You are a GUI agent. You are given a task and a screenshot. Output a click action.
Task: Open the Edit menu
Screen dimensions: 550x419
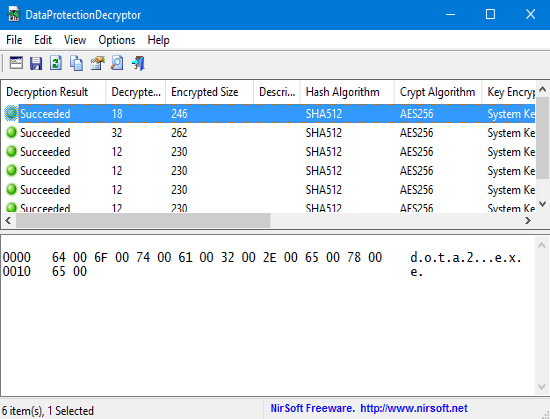[43, 40]
